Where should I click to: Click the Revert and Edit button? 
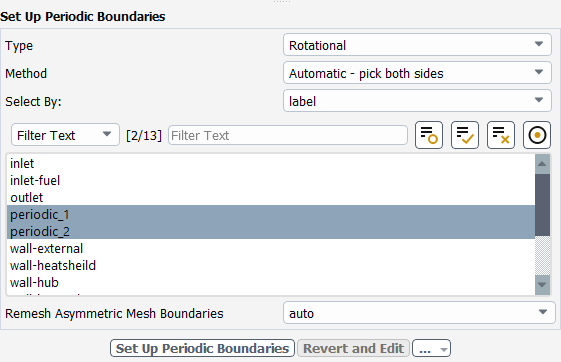pos(353,348)
